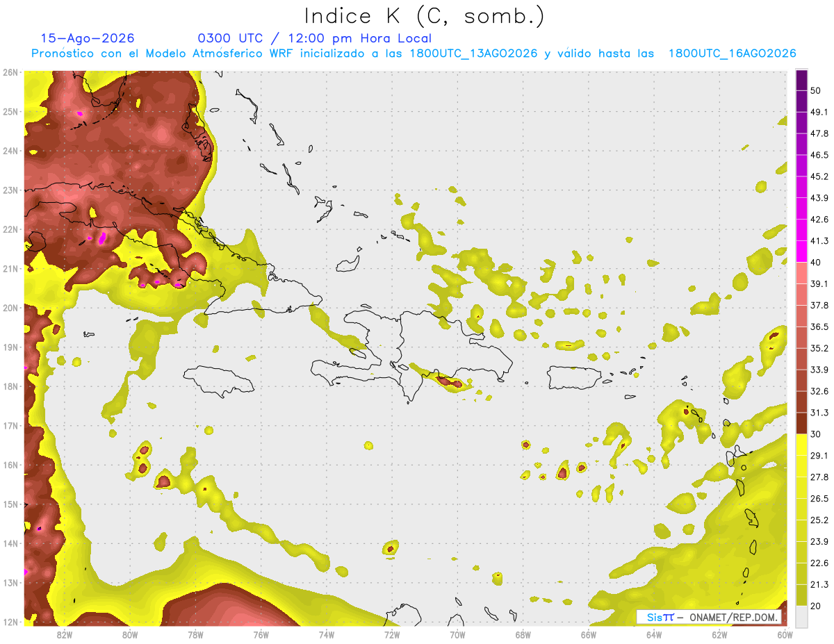
Task: Select the salmon swatch between 39.1 and 40
Action: [801, 273]
